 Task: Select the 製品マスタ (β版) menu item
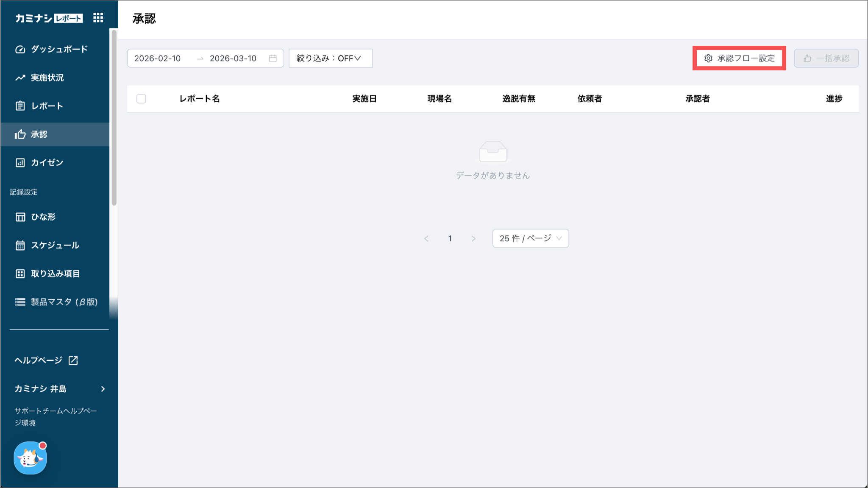(x=64, y=302)
